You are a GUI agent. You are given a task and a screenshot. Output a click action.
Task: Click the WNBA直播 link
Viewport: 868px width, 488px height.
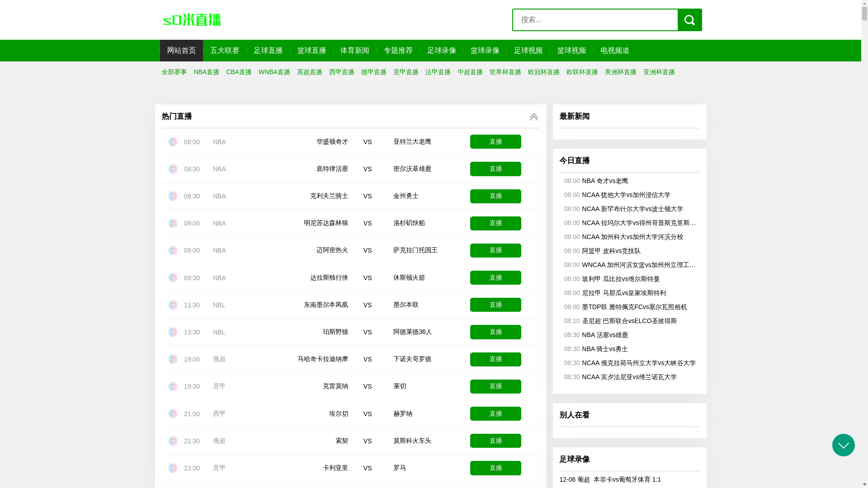[274, 72]
